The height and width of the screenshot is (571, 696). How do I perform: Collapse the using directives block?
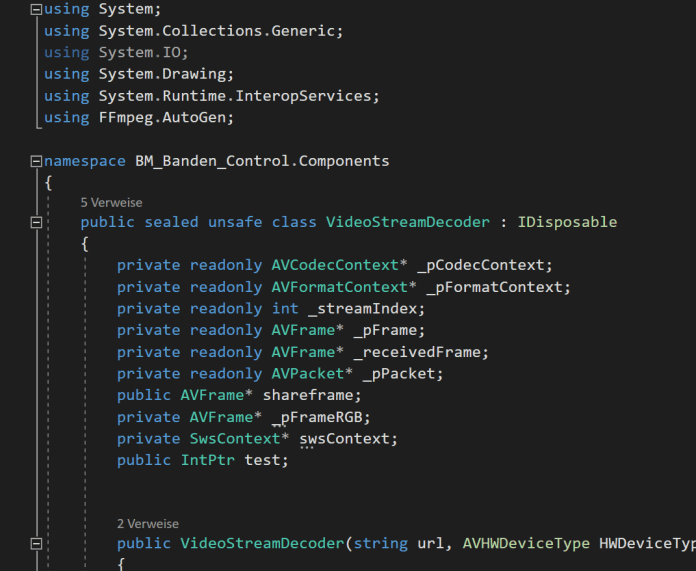pyautogui.click(x=37, y=9)
